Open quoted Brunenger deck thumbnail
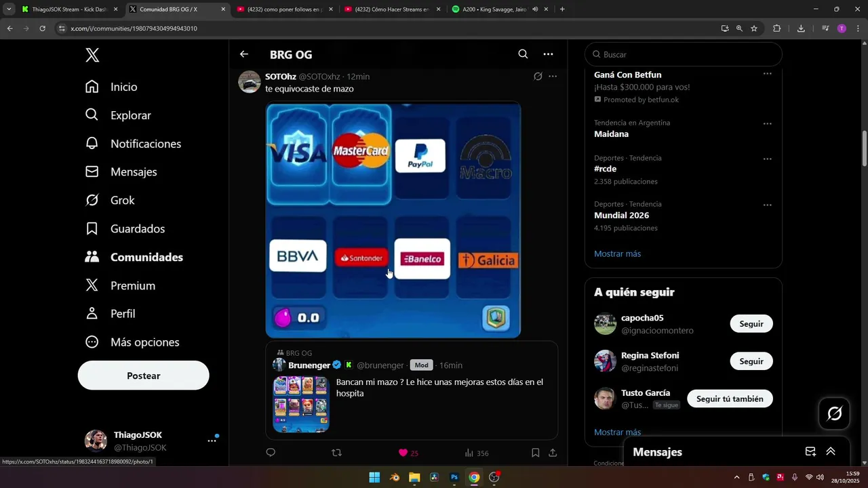This screenshot has height=488, width=868. [x=301, y=404]
